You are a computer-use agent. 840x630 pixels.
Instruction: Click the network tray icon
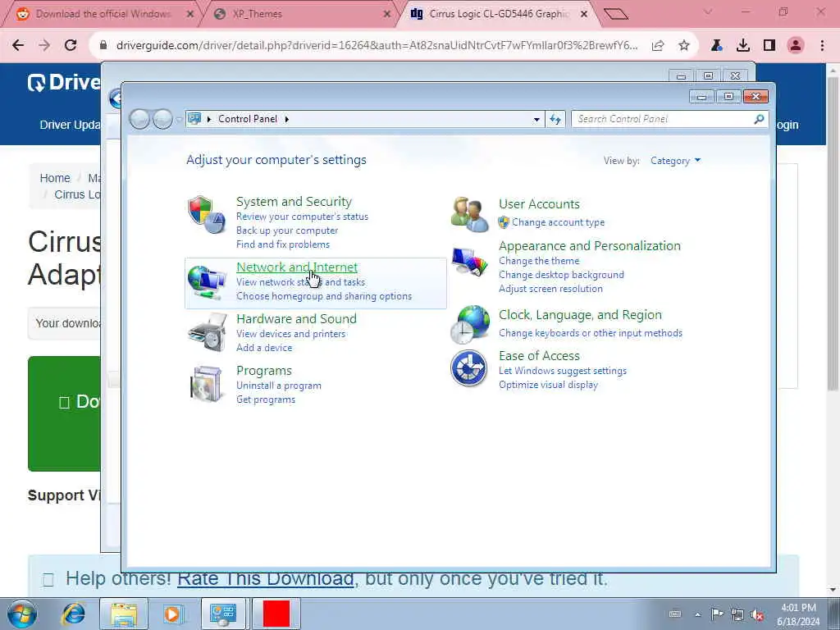[737, 614]
